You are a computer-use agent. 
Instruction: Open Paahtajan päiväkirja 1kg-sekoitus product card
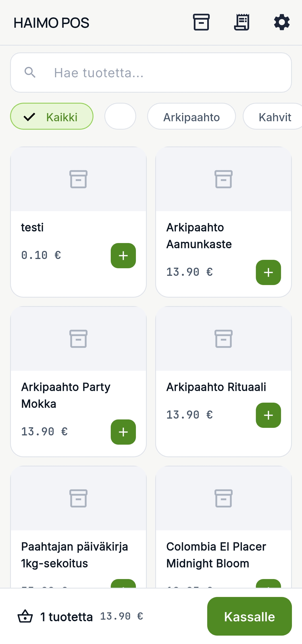click(x=79, y=527)
